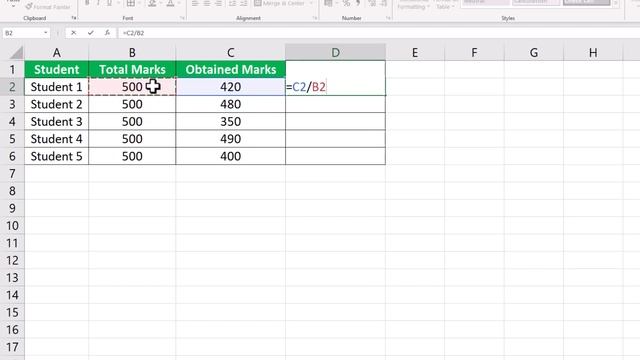Select column F header

(x=474, y=53)
